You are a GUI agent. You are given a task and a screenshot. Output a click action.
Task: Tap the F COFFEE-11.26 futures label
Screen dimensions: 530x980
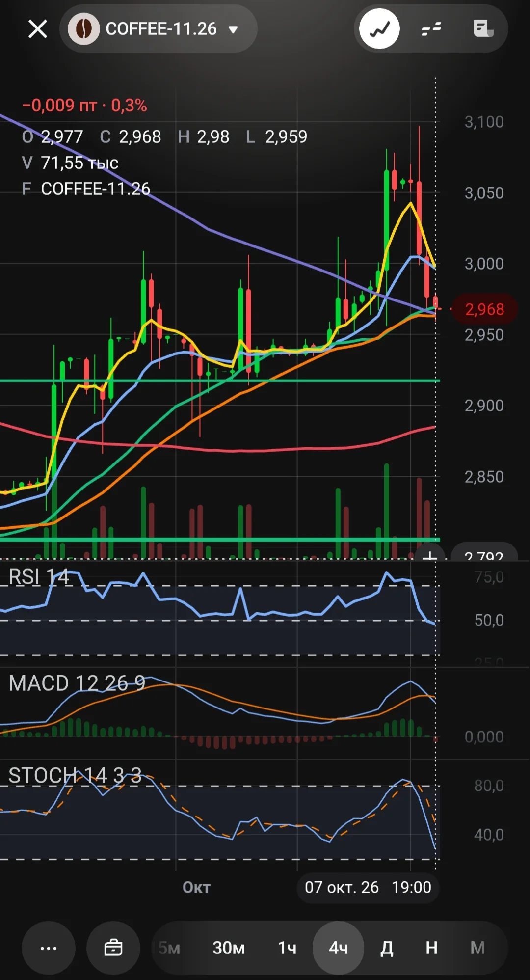click(86, 189)
